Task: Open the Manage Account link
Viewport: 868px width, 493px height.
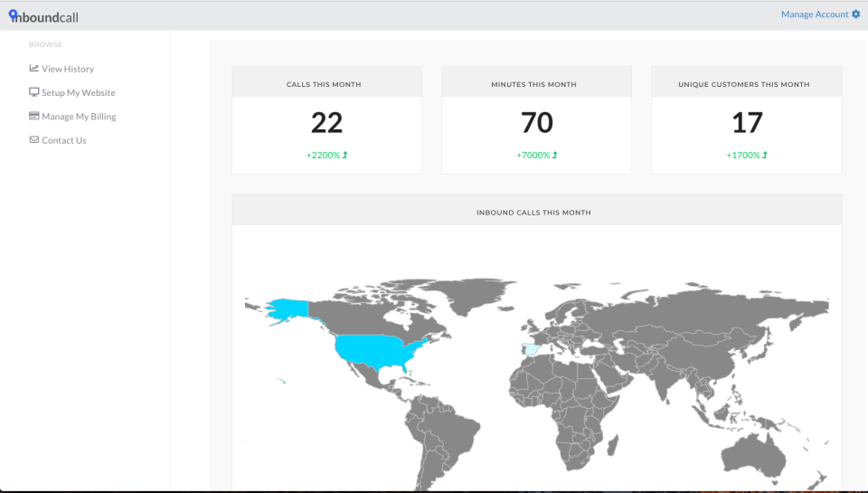Action: click(x=815, y=14)
